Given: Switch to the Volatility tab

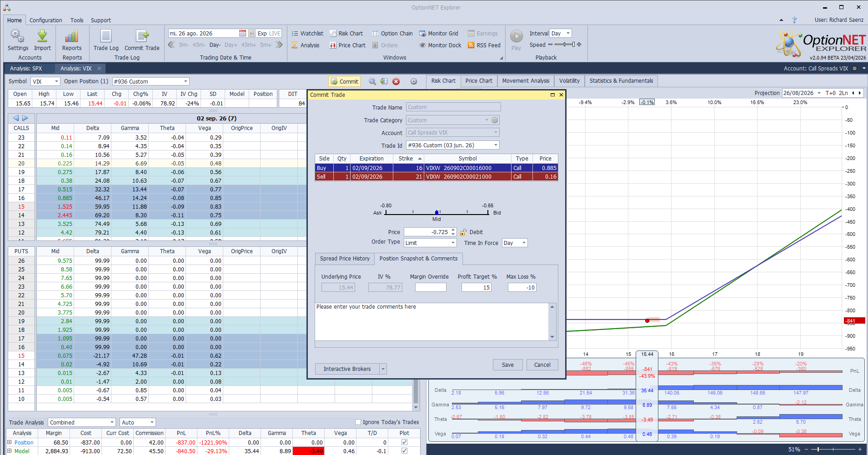Looking at the screenshot, I should tap(569, 81).
